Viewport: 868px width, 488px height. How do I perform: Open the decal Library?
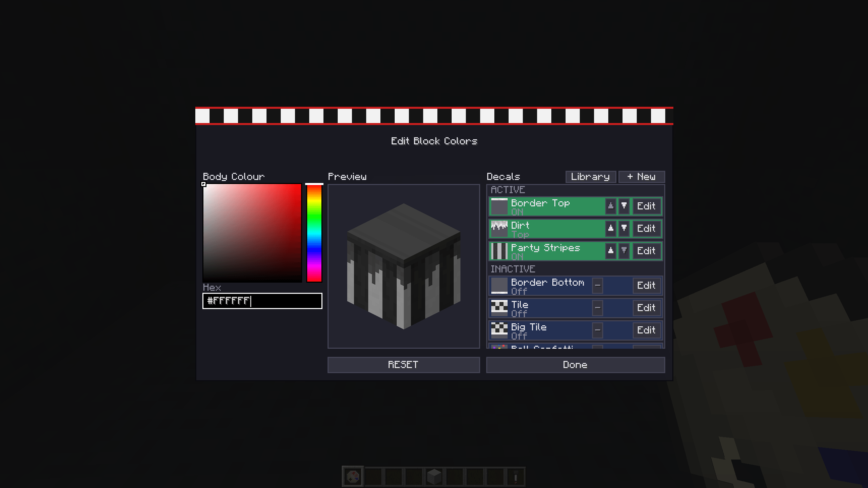tap(591, 177)
